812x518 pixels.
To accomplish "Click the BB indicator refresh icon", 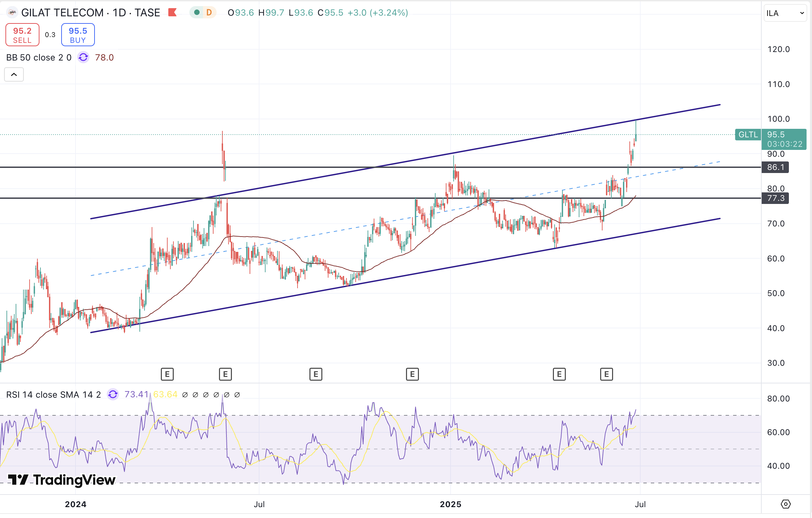I will coord(83,57).
